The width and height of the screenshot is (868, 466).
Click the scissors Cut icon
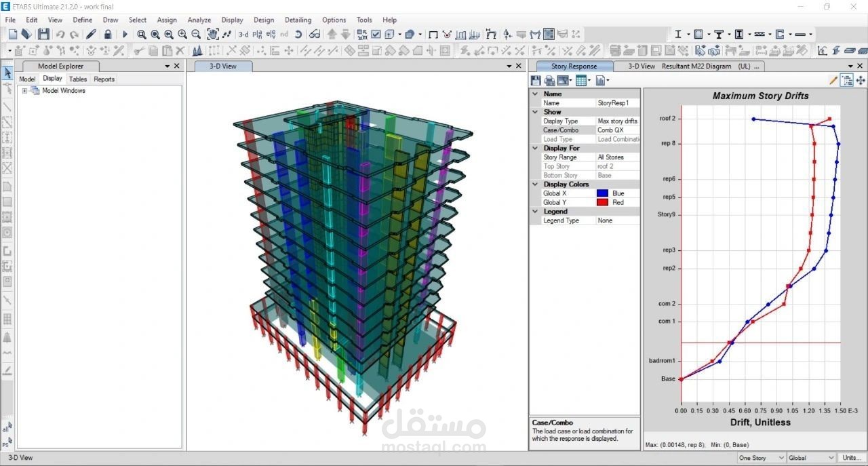pyautogui.click(x=139, y=50)
